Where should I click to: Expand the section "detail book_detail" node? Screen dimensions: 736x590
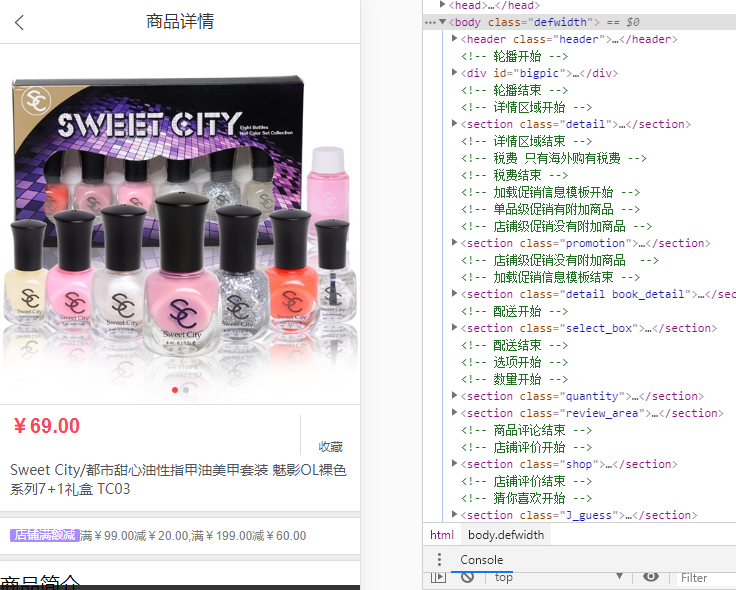(x=454, y=293)
